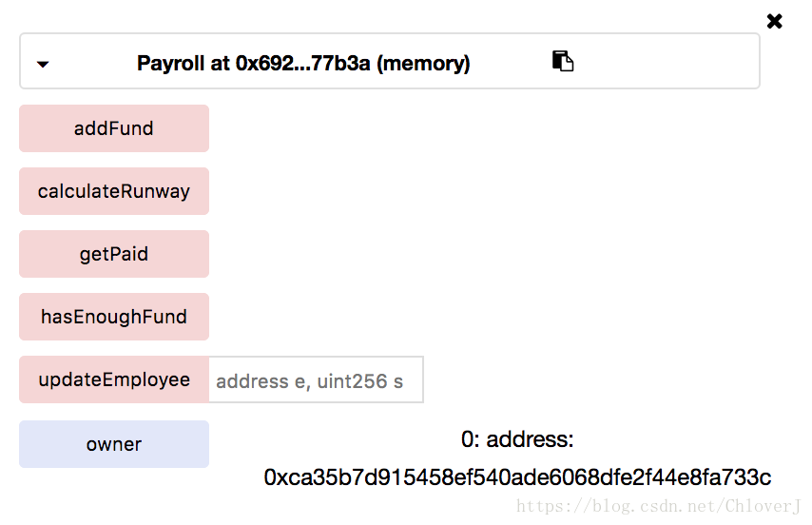Remove the Payroll instance with the X icon
The image size is (812, 525).
pyautogui.click(x=774, y=21)
